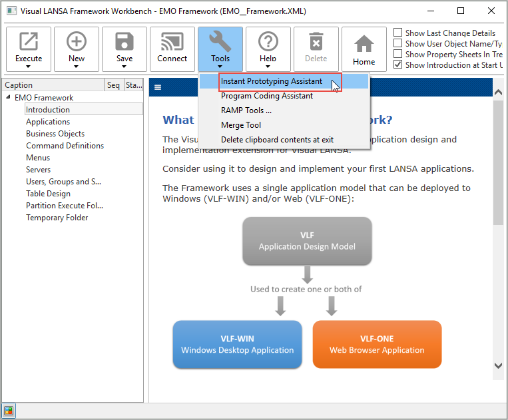Screen dimensions: 508x420
Task: Click the Delete trash icon
Action: (x=316, y=41)
